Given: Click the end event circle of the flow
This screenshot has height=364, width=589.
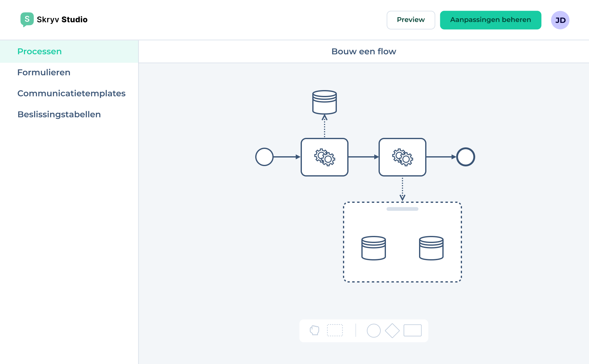Looking at the screenshot, I should [x=466, y=157].
